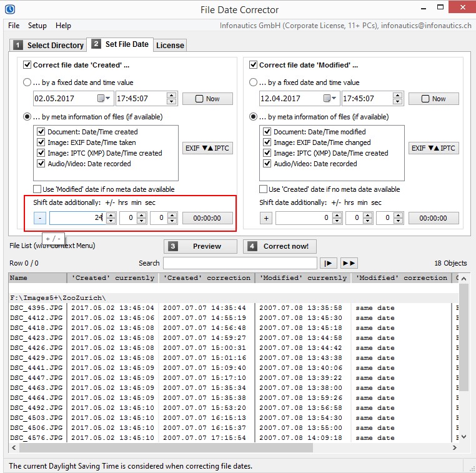Select fixed date and time radio for Created
476x473 pixels.
click(27, 82)
